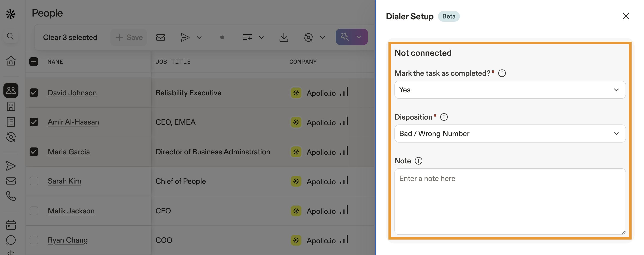Click Clear 3 selected
This screenshot has width=644, height=255.
[x=70, y=37]
